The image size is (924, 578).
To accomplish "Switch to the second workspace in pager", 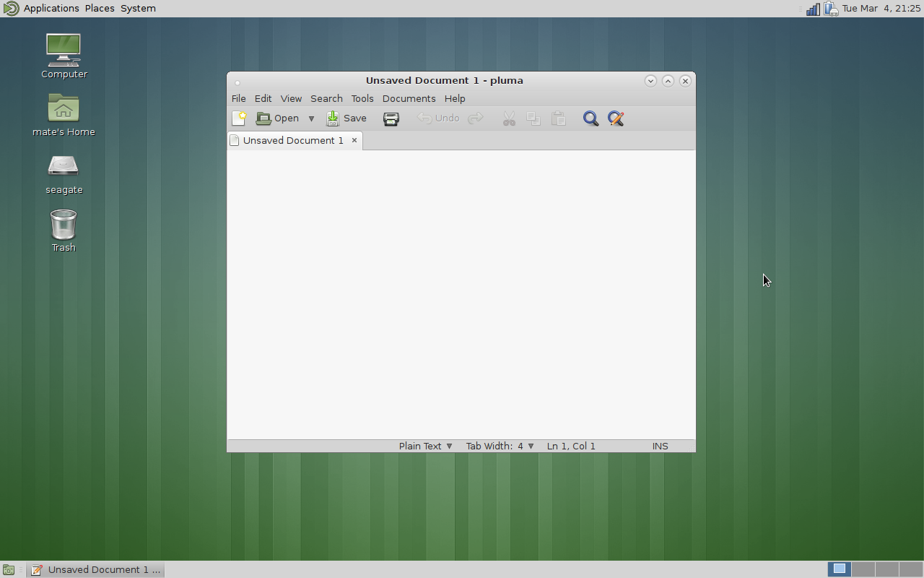I will click(863, 569).
